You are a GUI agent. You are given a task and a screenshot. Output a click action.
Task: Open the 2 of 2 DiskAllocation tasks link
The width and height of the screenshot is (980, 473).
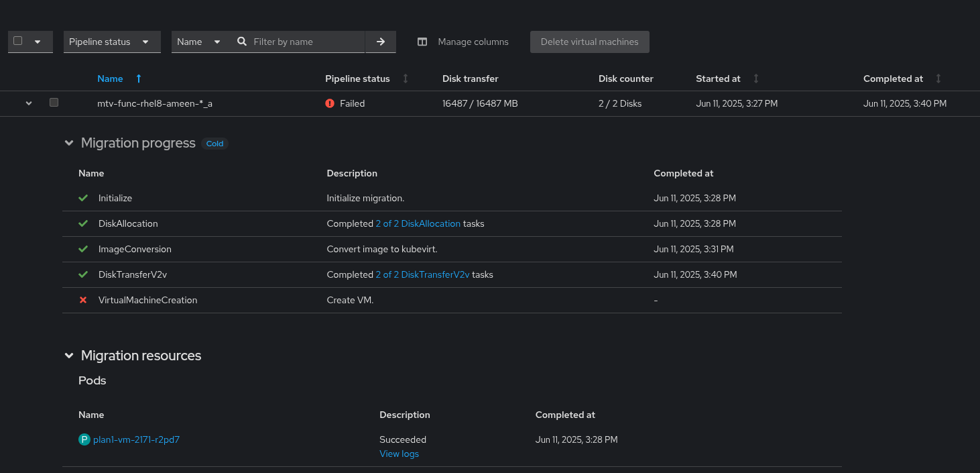418,223
